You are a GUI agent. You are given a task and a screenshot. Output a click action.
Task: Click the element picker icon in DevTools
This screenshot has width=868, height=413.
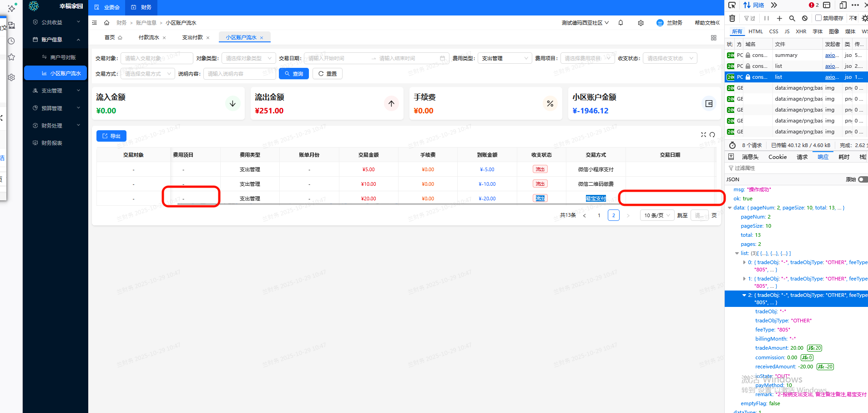pos(732,5)
